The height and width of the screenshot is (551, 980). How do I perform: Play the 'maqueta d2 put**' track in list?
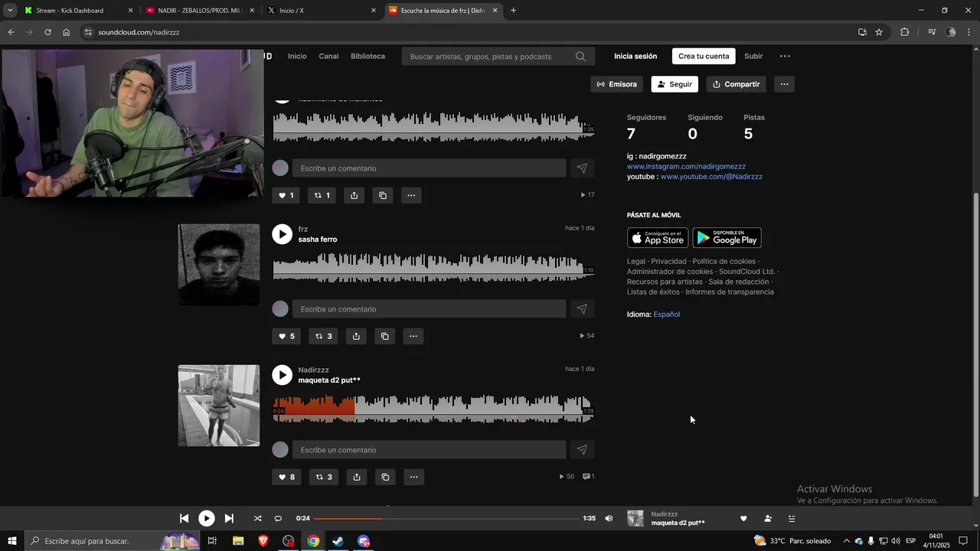click(x=283, y=375)
